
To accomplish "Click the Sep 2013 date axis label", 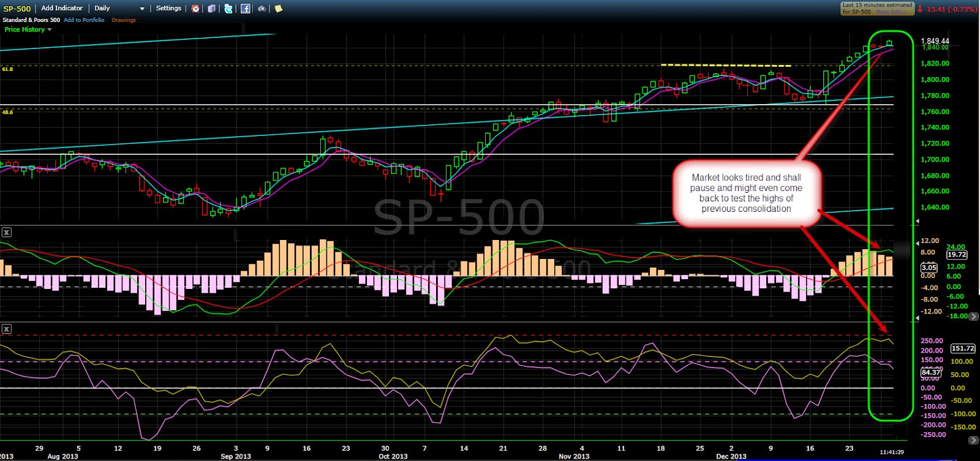I will point(236,456).
